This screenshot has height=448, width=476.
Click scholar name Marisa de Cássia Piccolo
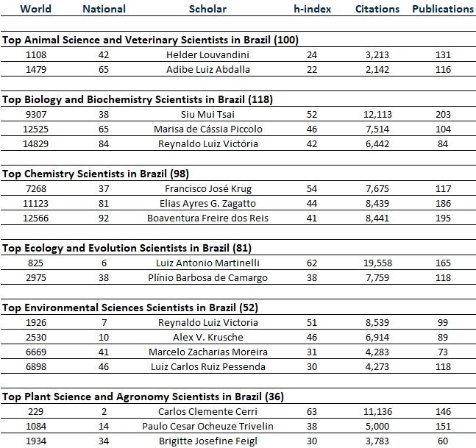point(208,129)
